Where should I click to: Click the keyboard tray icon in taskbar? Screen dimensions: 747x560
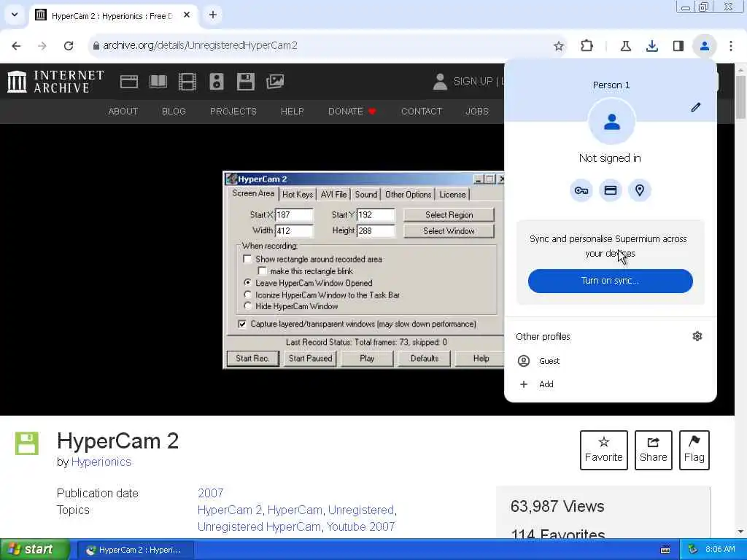pyautogui.click(x=665, y=550)
